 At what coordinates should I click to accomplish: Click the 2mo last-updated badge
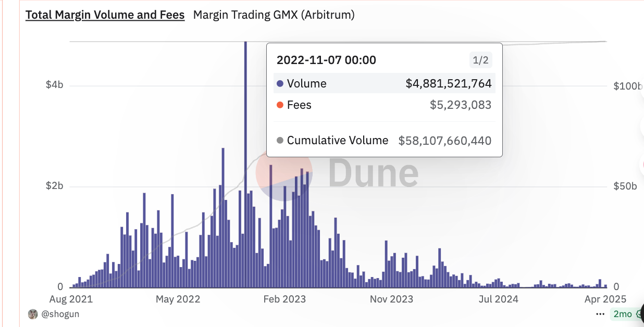pos(623,314)
